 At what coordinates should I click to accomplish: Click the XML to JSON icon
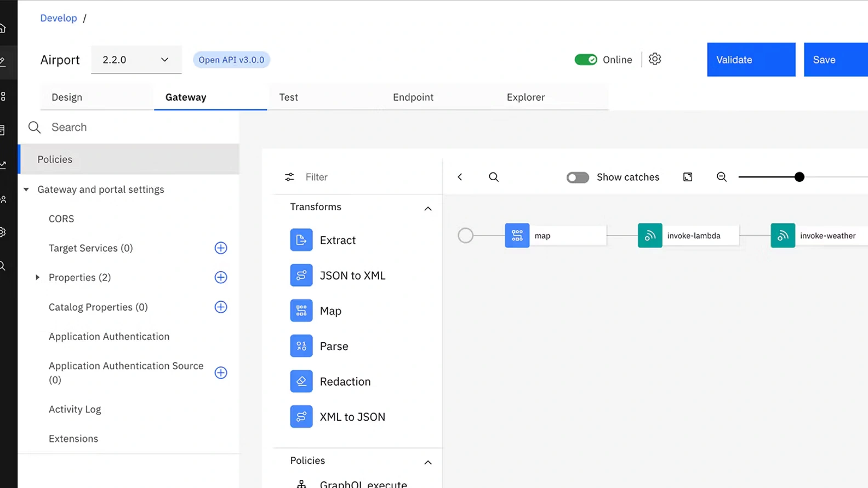301,417
